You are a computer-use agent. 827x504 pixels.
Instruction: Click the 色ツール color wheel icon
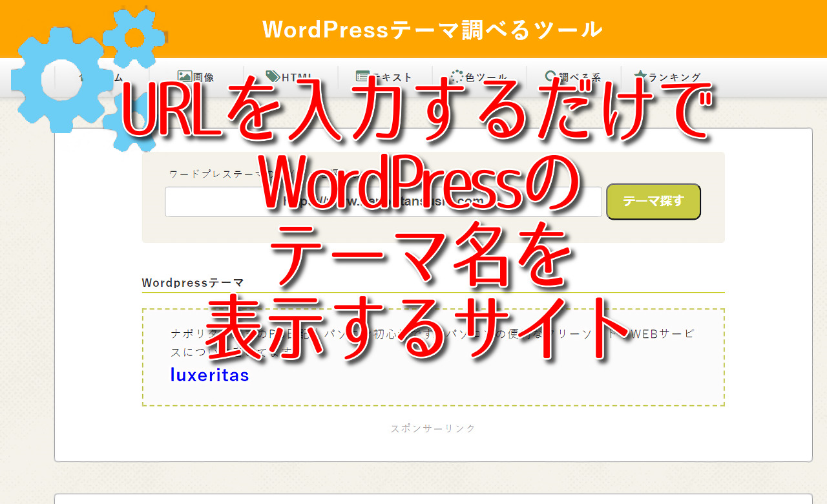(x=457, y=76)
